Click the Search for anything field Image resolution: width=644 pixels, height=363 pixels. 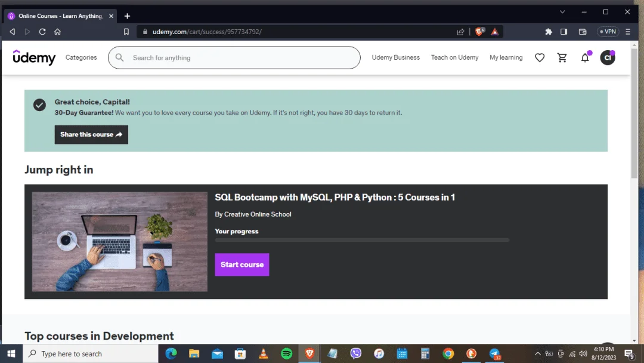click(x=234, y=57)
